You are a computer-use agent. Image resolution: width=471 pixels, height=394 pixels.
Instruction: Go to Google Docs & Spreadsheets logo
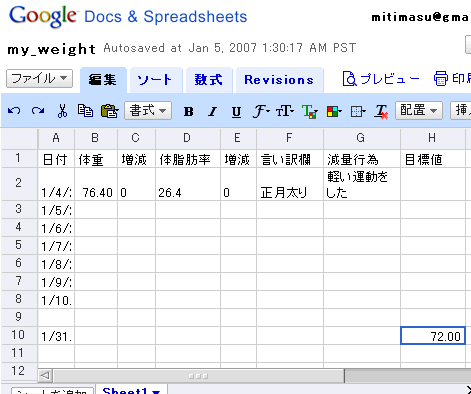point(128,17)
